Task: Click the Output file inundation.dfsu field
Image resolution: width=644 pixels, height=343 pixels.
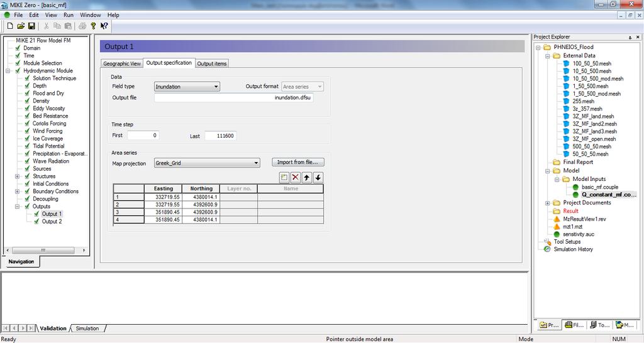Action: point(234,97)
